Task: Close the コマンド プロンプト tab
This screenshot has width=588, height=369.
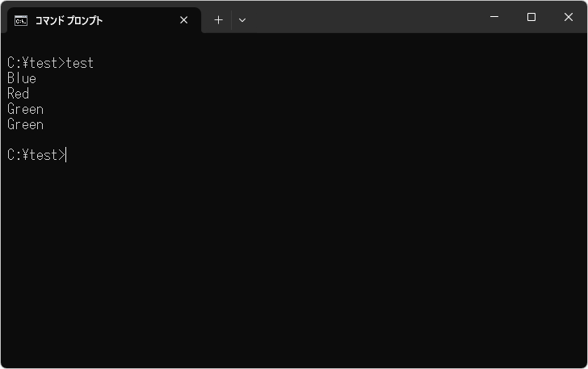Action: point(184,20)
